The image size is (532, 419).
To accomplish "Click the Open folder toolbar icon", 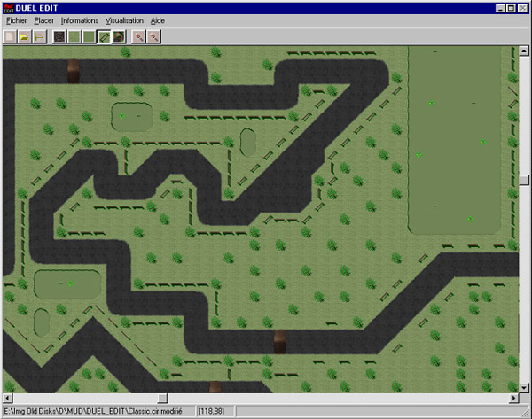I will click(x=25, y=36).
